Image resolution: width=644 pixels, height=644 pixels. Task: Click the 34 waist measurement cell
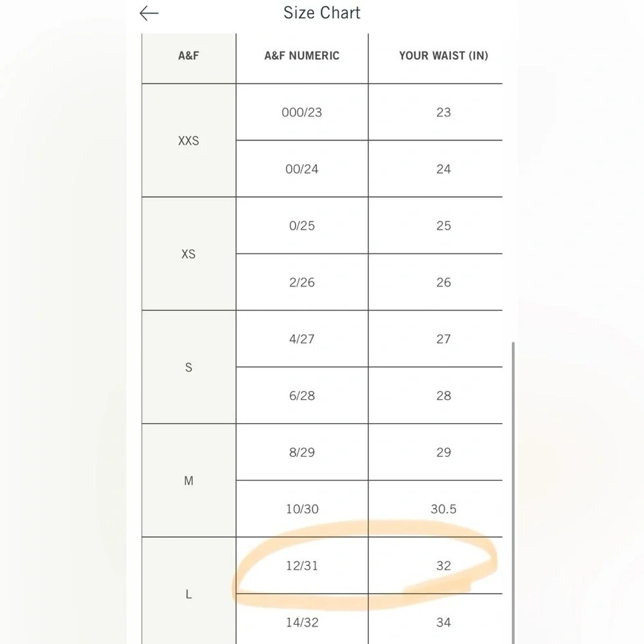pos(443,622)
